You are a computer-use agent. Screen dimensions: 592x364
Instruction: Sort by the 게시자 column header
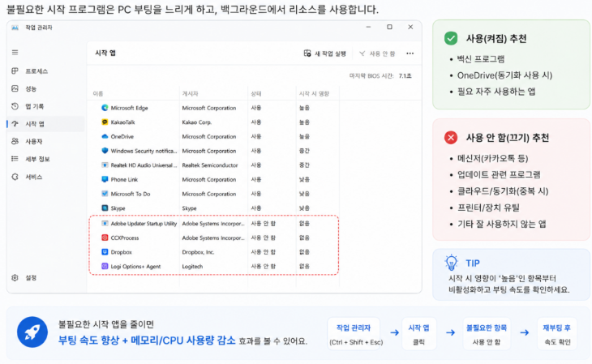tap(190, 93)
